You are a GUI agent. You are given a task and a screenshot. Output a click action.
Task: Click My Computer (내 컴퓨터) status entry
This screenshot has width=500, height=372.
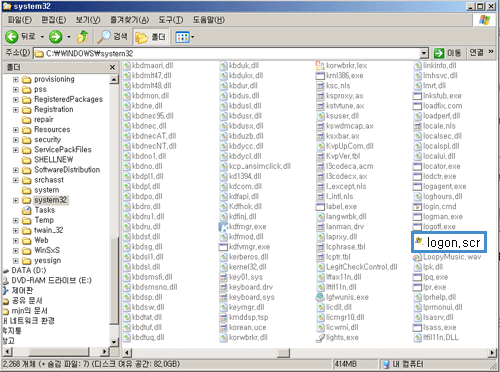click(403, 364)
